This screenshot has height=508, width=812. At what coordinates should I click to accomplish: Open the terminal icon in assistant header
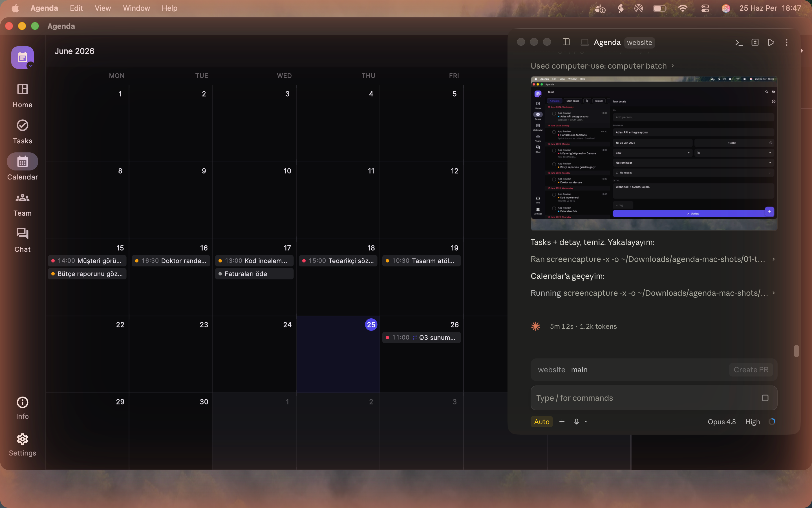pos(739,42)
